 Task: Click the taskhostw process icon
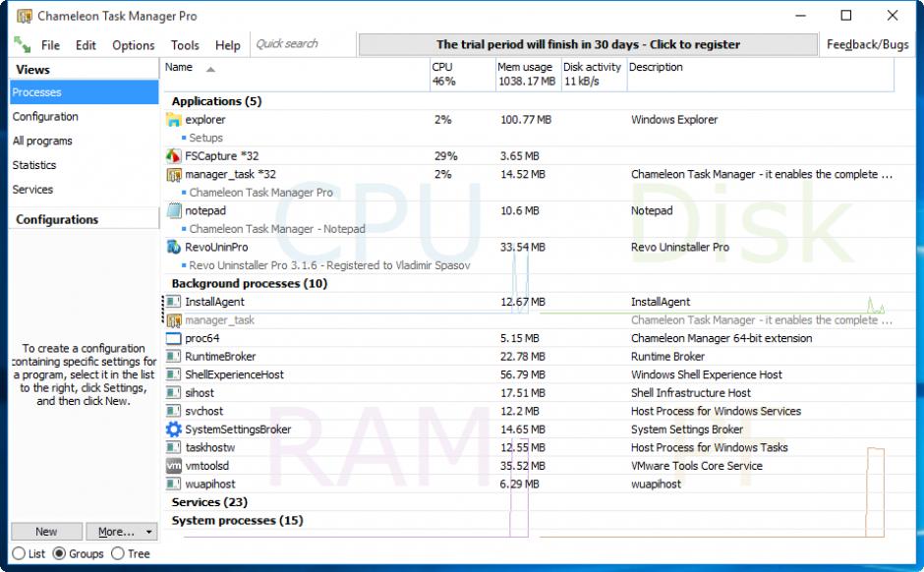click(x=173, y=448)
